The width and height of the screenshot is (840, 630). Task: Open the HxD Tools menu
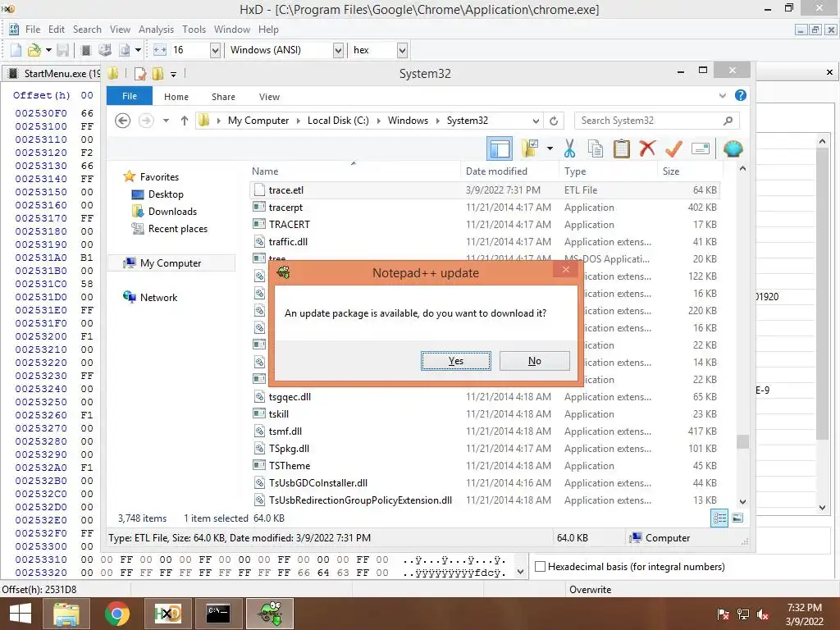click(x=194, y=30)
